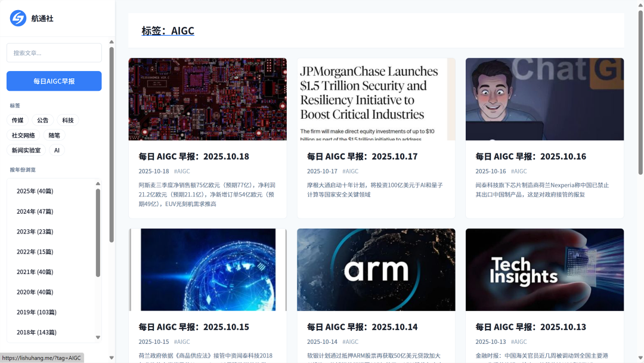The height and width of the screenshot is (363, 644).
Task: Open the 2019年 (103篇) archive
Action: tap(36, 312)
